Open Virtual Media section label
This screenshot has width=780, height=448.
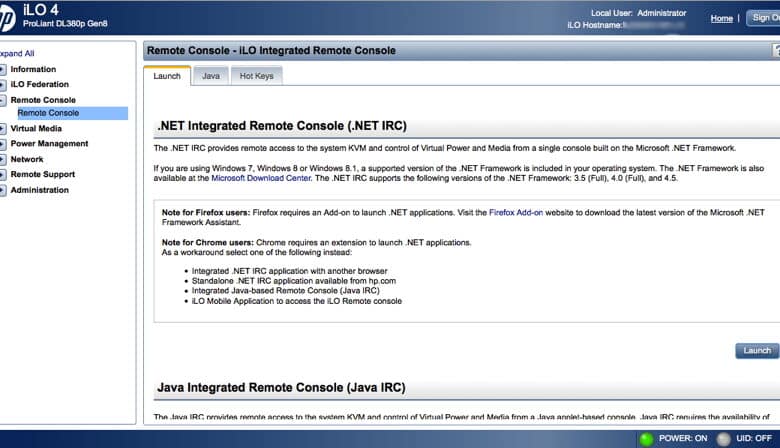(36, 129)
